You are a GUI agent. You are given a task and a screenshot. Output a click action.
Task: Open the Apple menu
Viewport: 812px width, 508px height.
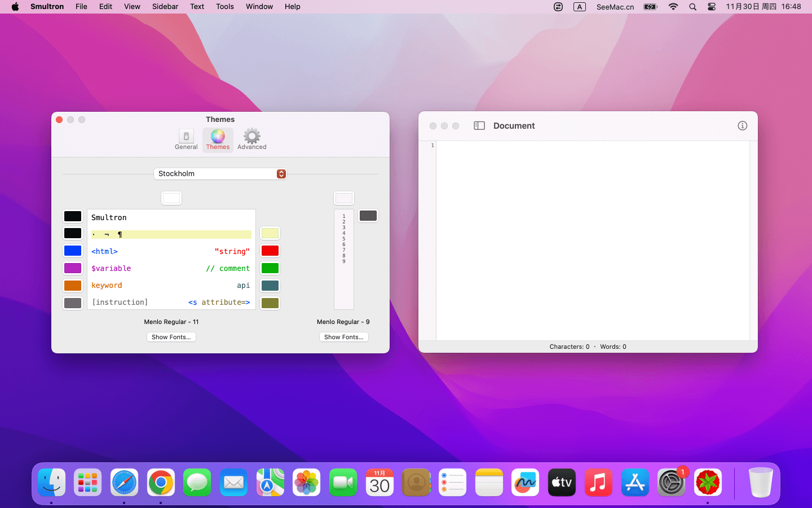click(x=15, y=7)
